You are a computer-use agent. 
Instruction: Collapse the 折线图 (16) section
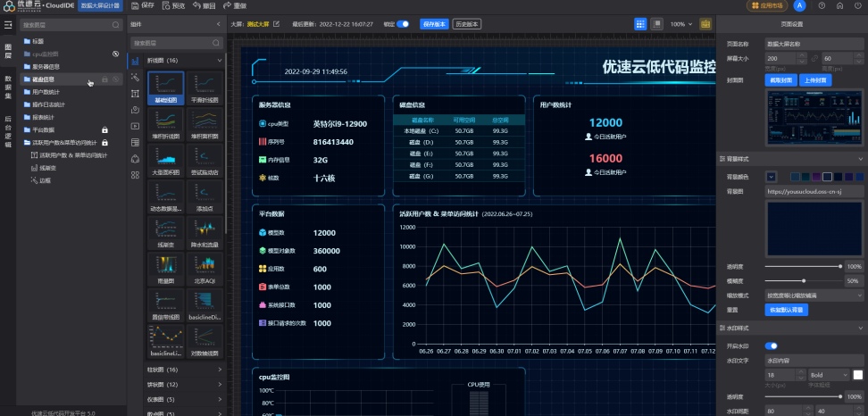click(219, 61)
